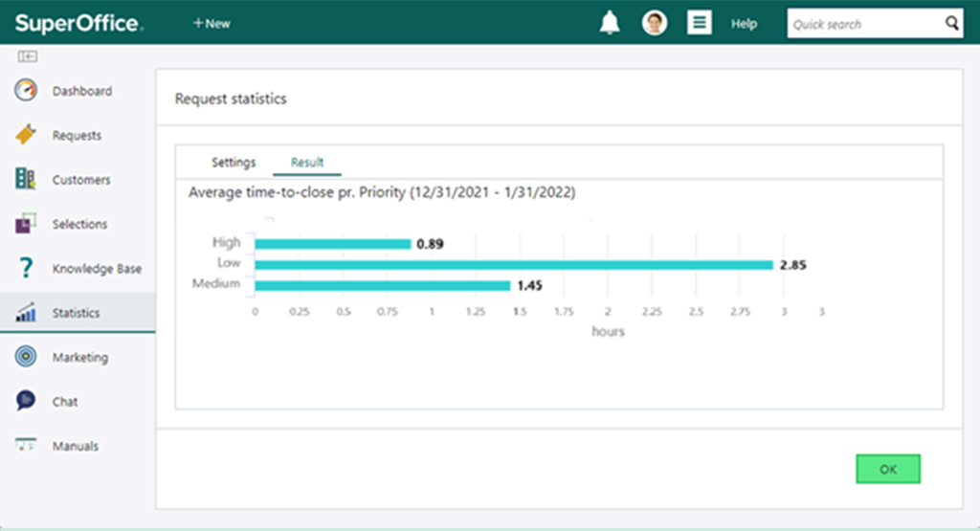The height and width of the screenshot is (531, 980).
Task: Click the hours axis label
Action: pyautogui.click(x=608, y=332)
